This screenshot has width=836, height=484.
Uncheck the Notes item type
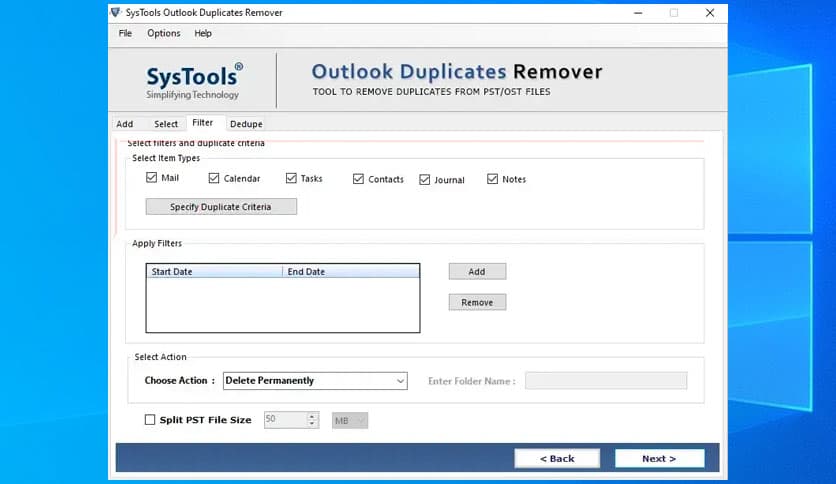click(492, 179)
